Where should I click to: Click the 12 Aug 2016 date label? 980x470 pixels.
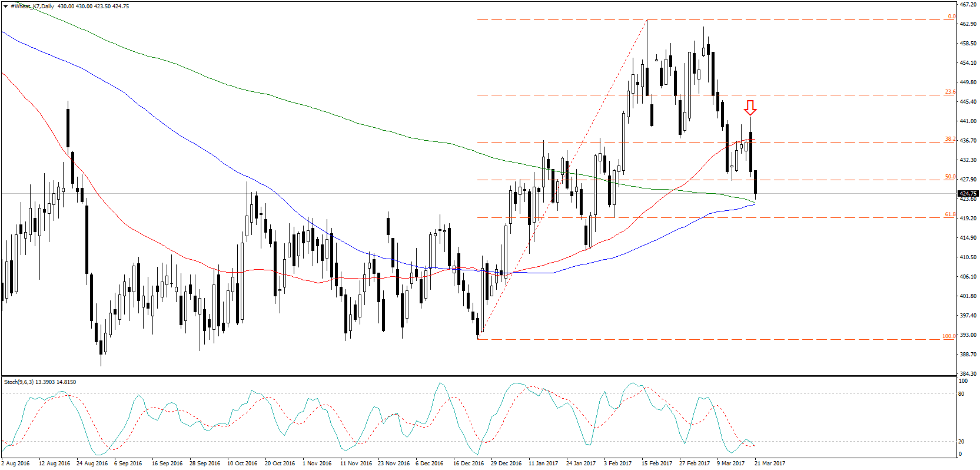pyautogui.click(x=54, y=464)
